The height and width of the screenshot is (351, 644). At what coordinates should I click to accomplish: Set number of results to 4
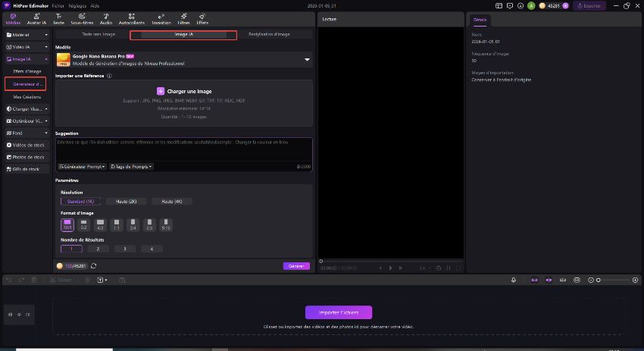pos(151,249)
